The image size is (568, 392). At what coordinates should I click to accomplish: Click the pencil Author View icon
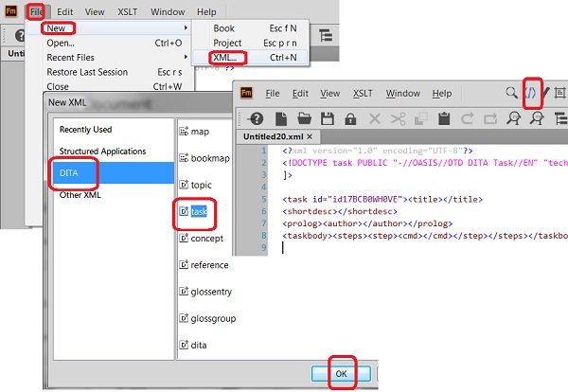pyautogui.click(x=545, y=93)
